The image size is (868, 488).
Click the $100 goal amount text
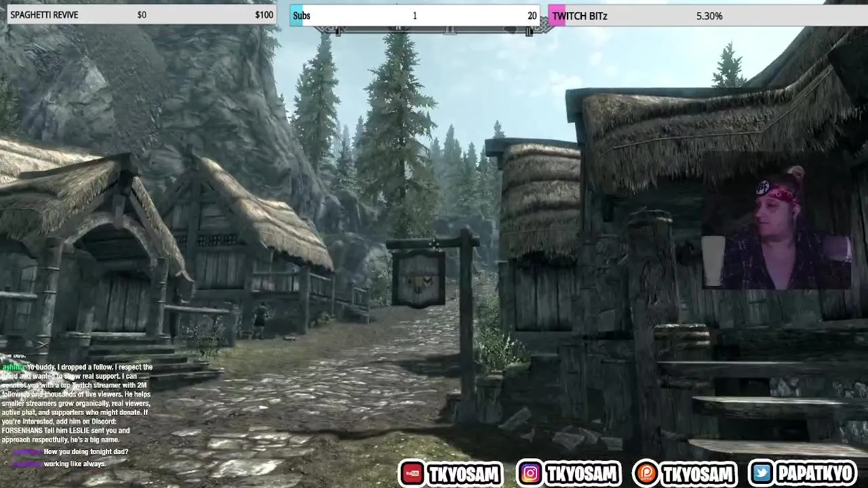pos(264,15)
